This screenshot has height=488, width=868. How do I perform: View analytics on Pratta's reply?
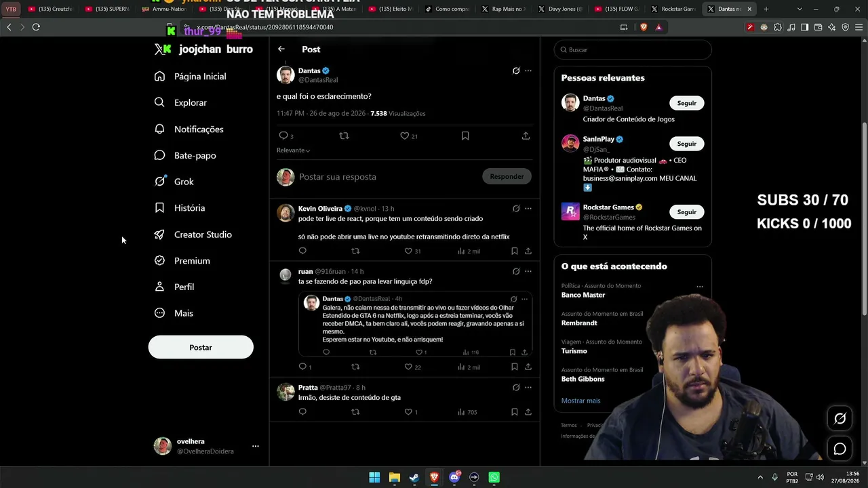click(x=468, y=411)
